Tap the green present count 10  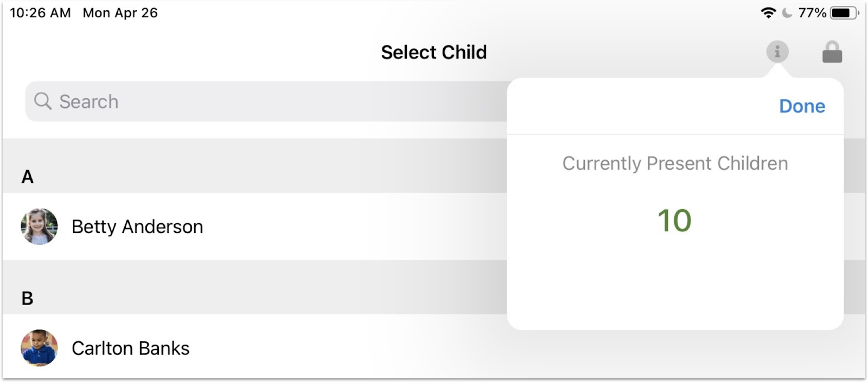[x=674, y=221]
